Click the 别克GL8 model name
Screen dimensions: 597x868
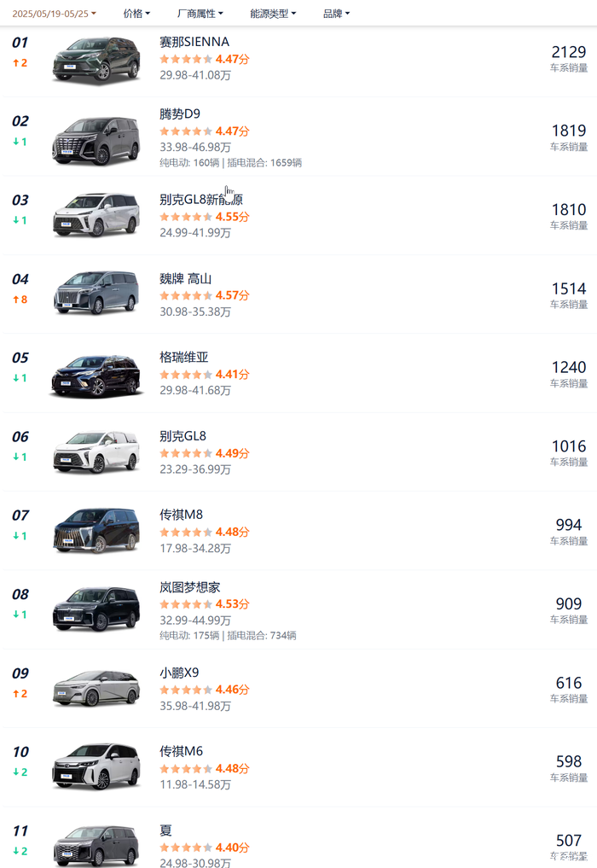click(x=183, y=436)
